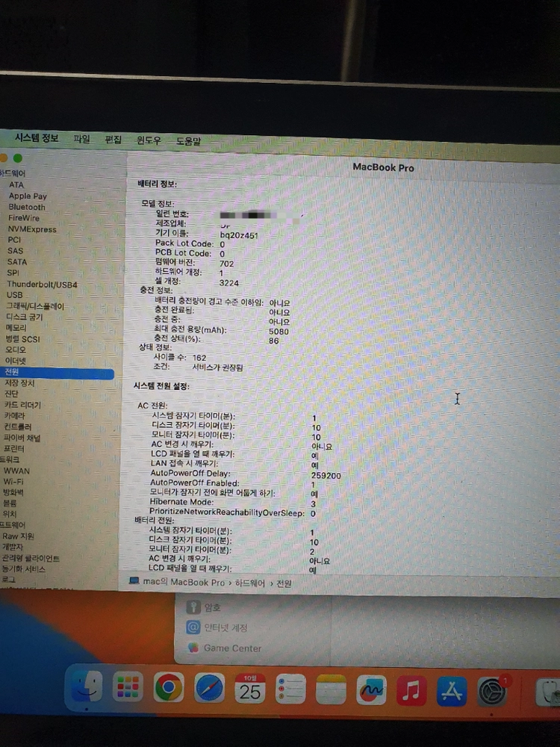Viewport: 560px width, 747px height.
Task: Select FireWire in sidebar
Action: click(24, 217)
